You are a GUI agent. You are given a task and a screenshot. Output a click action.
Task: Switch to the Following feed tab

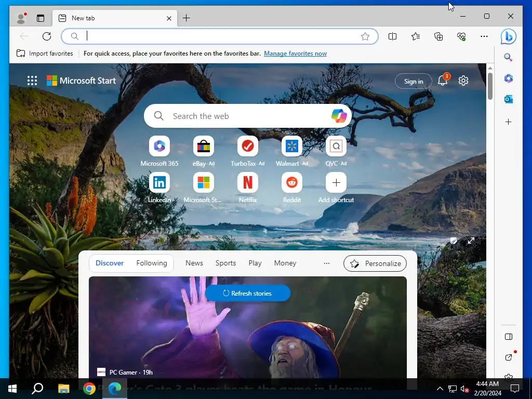click(152, 263)
